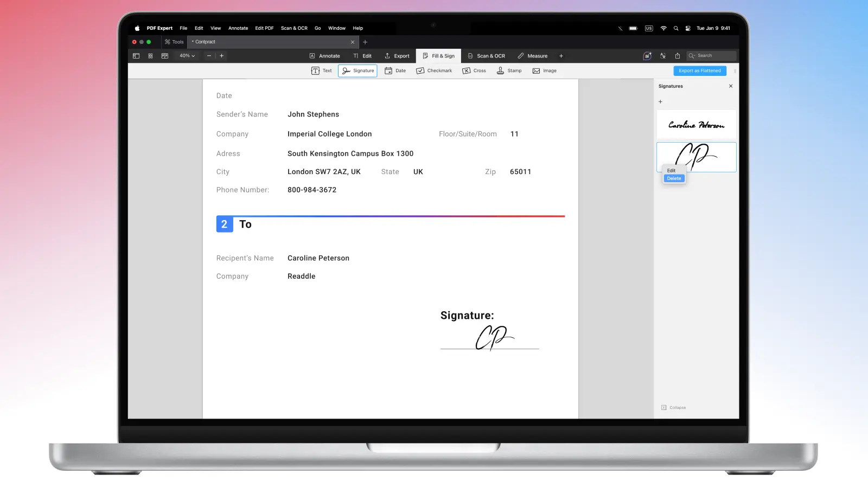The width and height of the screenshot is (868, 488).
Task: Switch to thumbnail grid view
Action: (x=150, y=56)
